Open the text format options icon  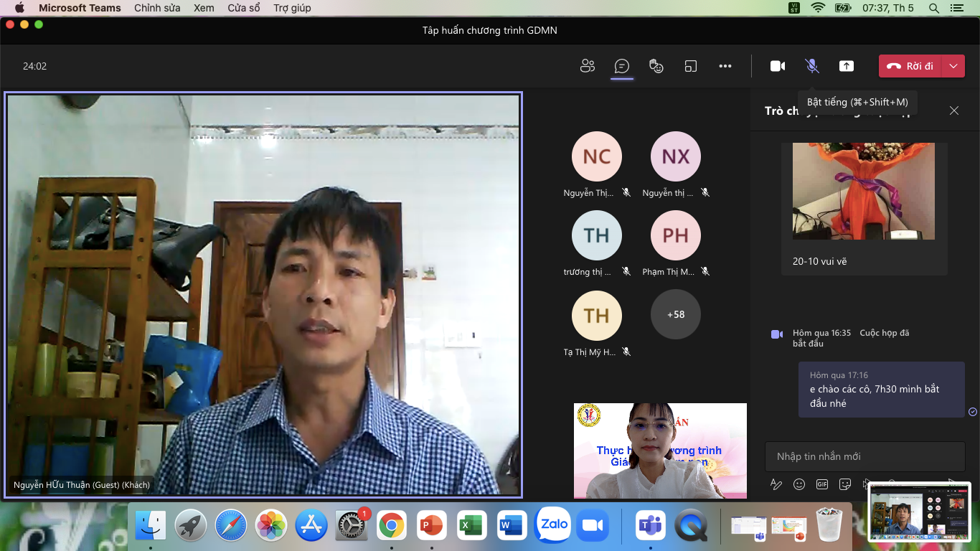coord(776,484)
